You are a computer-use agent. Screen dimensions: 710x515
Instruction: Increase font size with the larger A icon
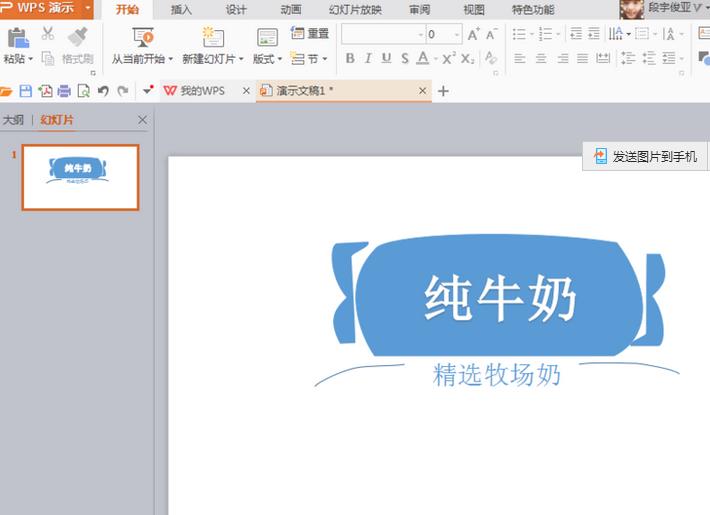[473, 35]
